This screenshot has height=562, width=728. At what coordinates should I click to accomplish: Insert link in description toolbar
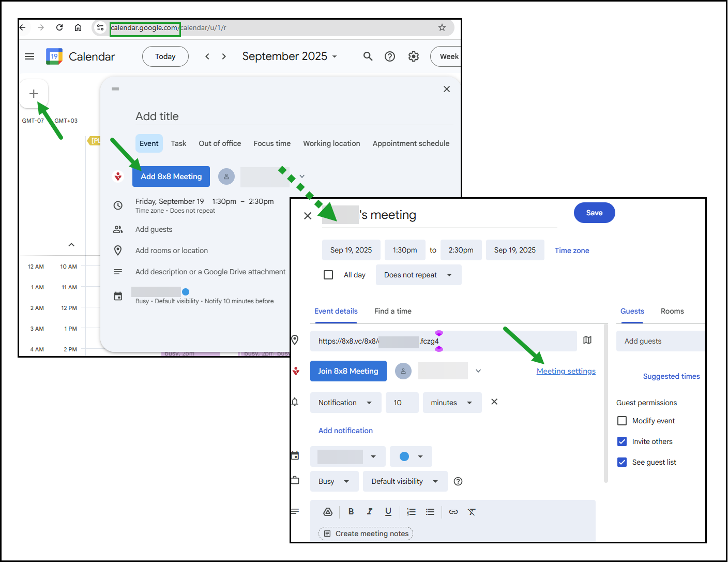453,512
